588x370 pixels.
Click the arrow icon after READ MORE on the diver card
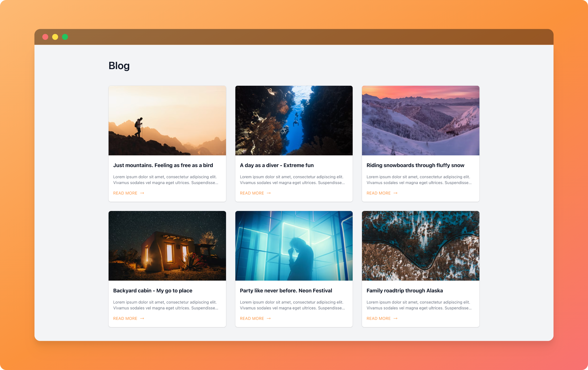(x=269, y=193)
